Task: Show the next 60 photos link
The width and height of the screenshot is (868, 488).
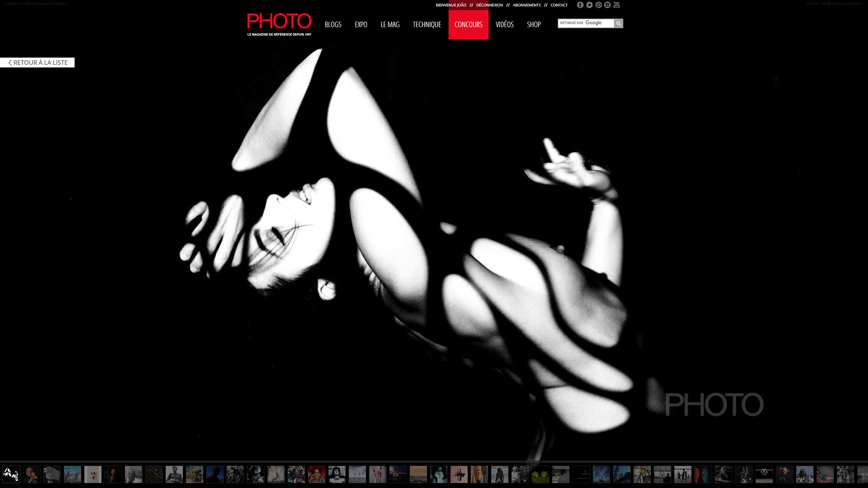Action: point(835,4)
